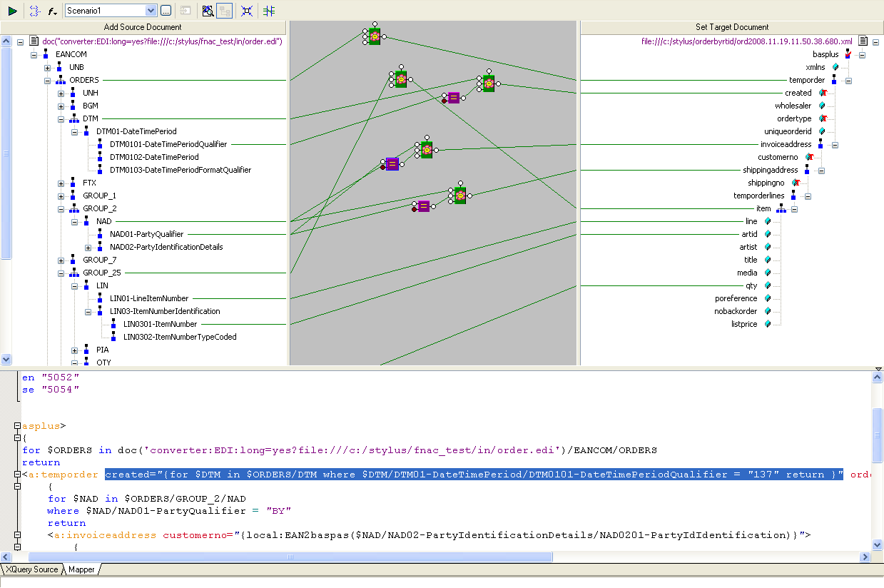The height and width of the screenshot is (588, 884).
Task: Click the magnifier preview toolbar icon
Action: [x=208, y=11]
